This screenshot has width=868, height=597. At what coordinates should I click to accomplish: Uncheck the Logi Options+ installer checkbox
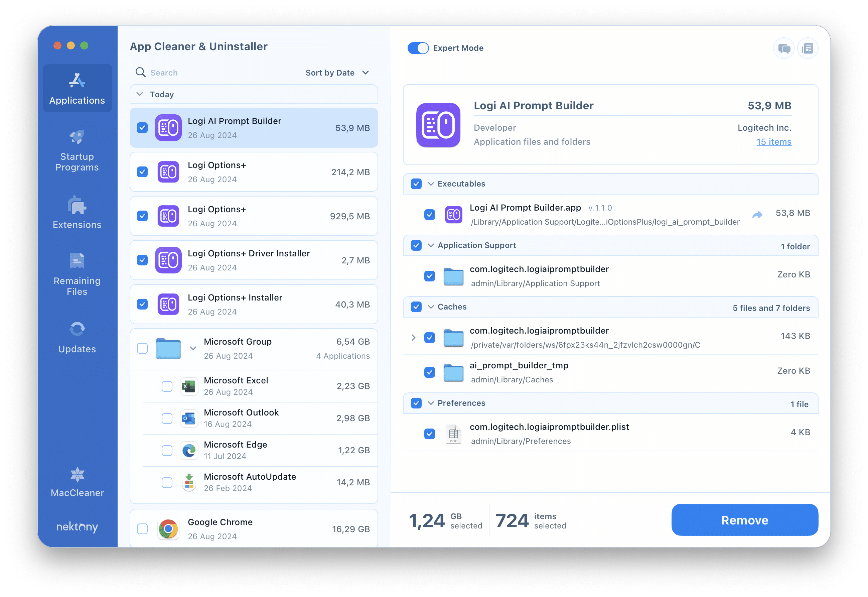143,305
